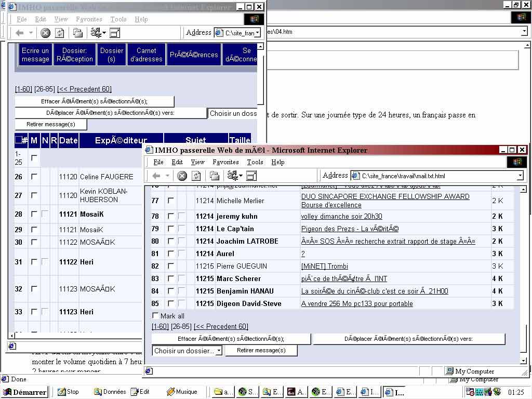Viewport: 532px width, 399px height.
Task: Open the 'volley dimanche soir 20h30' message link
Action: tap(342, 217)
